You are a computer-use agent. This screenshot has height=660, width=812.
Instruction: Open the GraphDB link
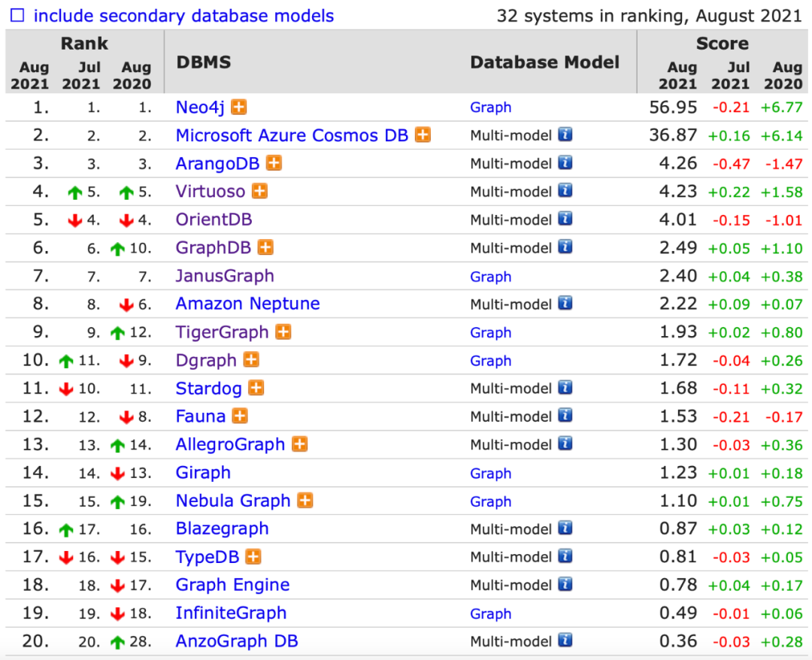214,247
